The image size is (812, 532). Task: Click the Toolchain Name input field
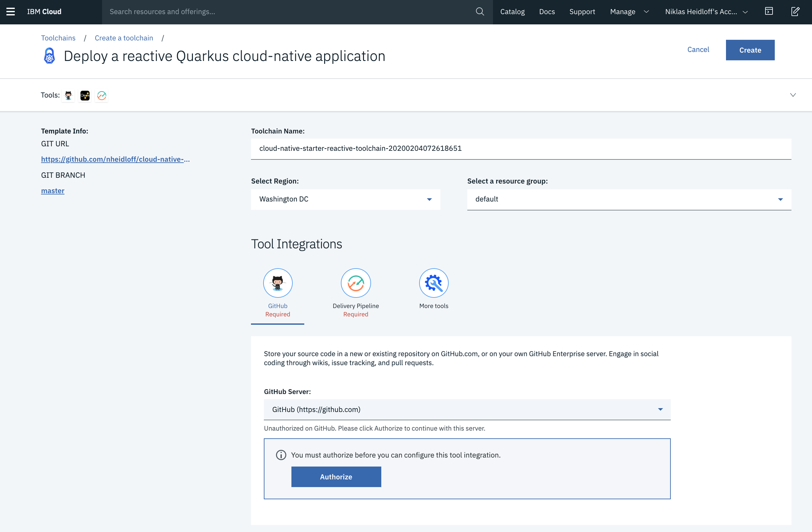521,149
